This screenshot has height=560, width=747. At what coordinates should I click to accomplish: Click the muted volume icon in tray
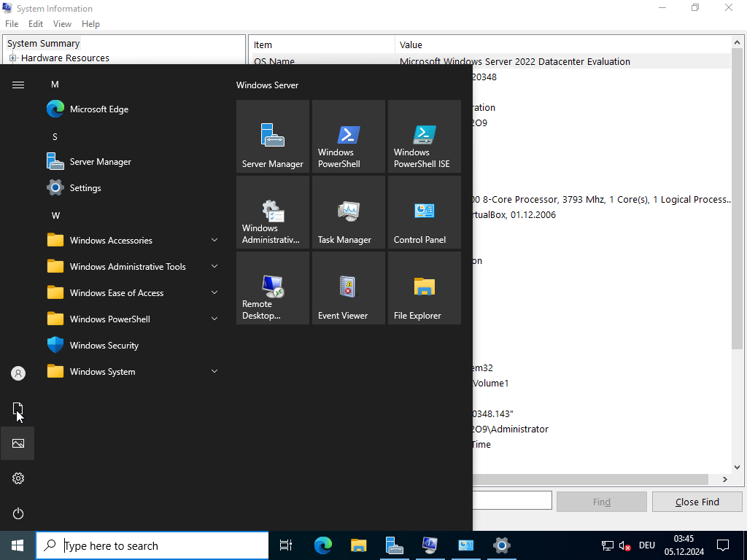pos(624,545)
